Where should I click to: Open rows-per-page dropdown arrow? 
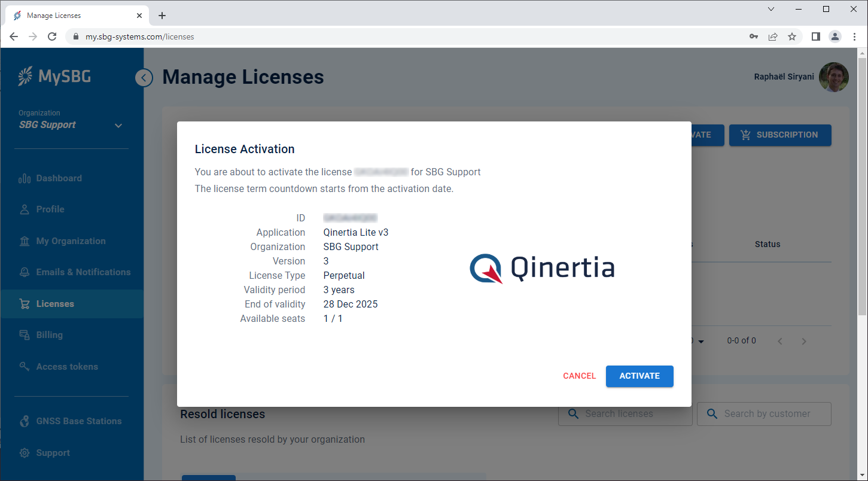(x=701, y=342)
